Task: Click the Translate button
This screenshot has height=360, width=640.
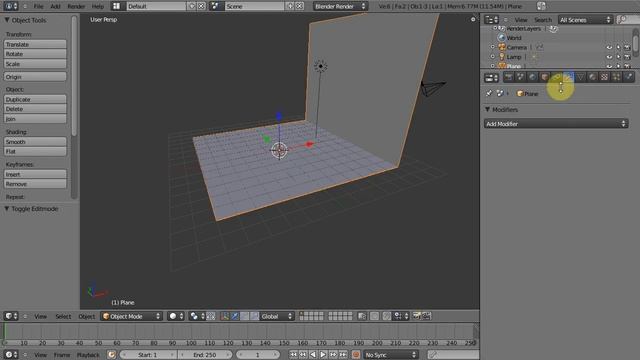Action: pos(35,44)
